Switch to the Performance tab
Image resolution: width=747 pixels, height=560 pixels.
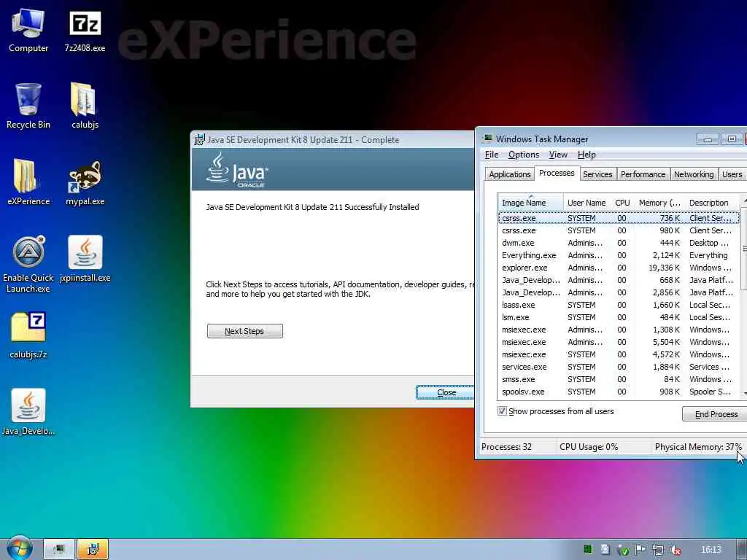(x=643, y=174)
